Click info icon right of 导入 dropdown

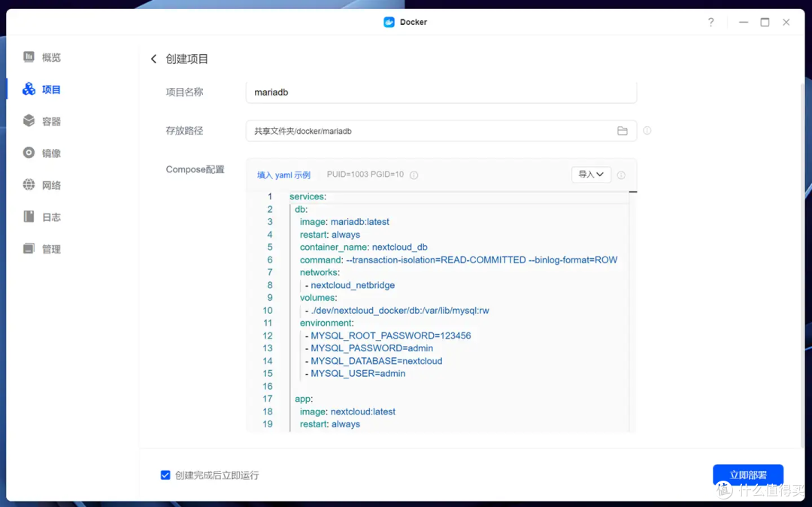coord(621,175)
